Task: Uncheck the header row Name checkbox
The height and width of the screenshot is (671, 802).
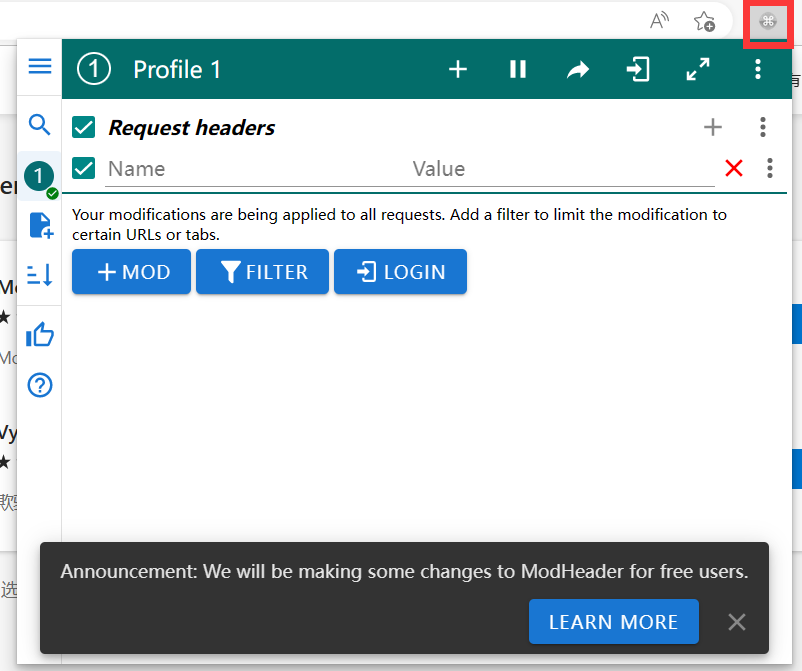Action: [x=84, y=168]
